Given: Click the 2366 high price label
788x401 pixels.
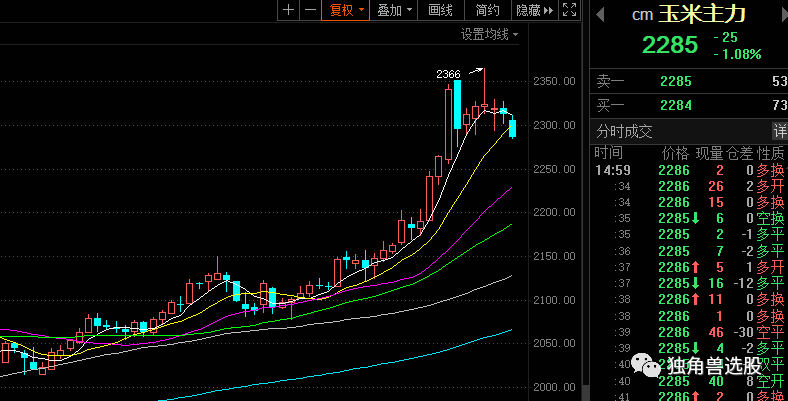Looking at the screenshot, I should point(448,74).
